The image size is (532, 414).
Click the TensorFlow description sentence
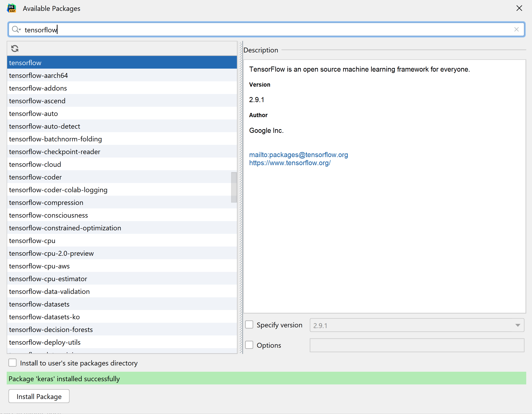(x=359, y=69)
